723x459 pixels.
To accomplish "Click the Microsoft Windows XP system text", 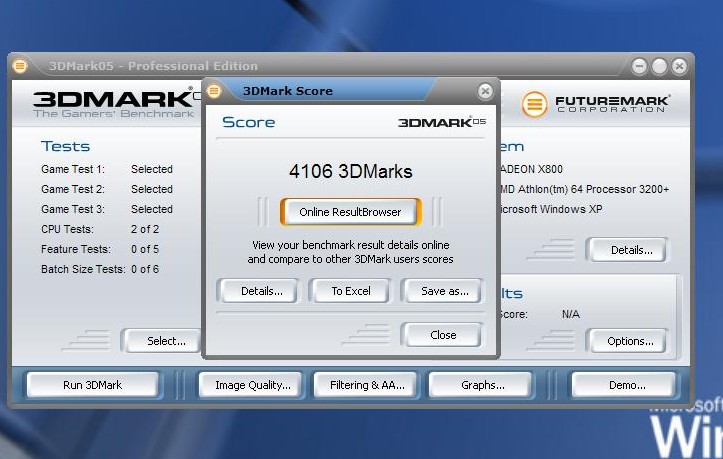I will 551,209.
